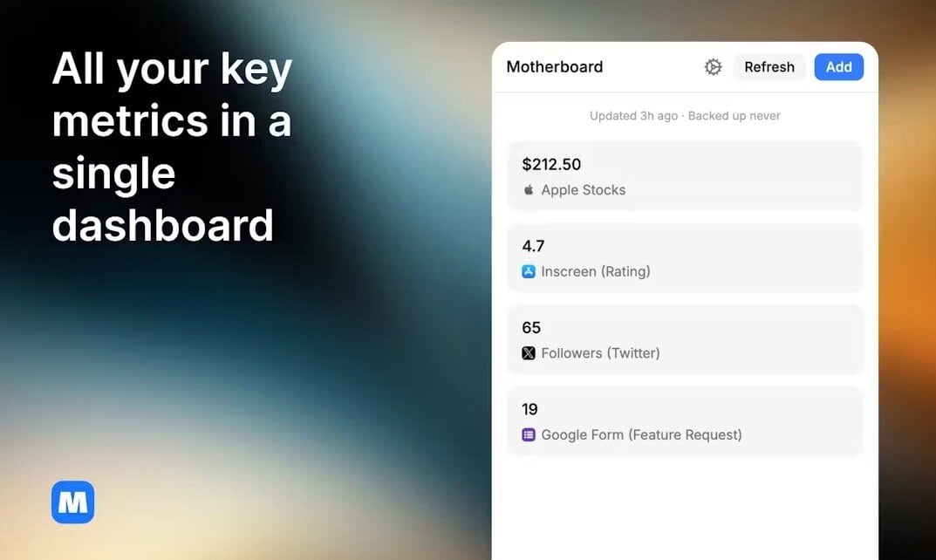This screenshot has width=936, height=560.
Task: Open the Followers (Twitter) metric label
Action: point(600,353)
